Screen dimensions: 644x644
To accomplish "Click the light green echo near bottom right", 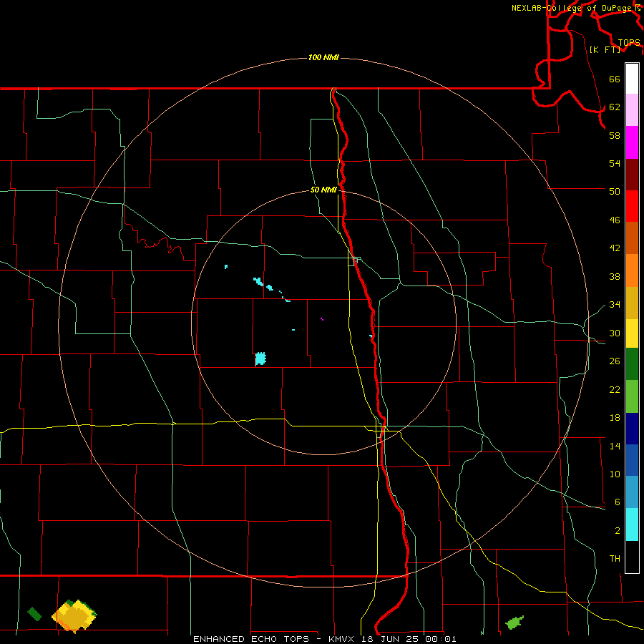I will pos(514,623).
